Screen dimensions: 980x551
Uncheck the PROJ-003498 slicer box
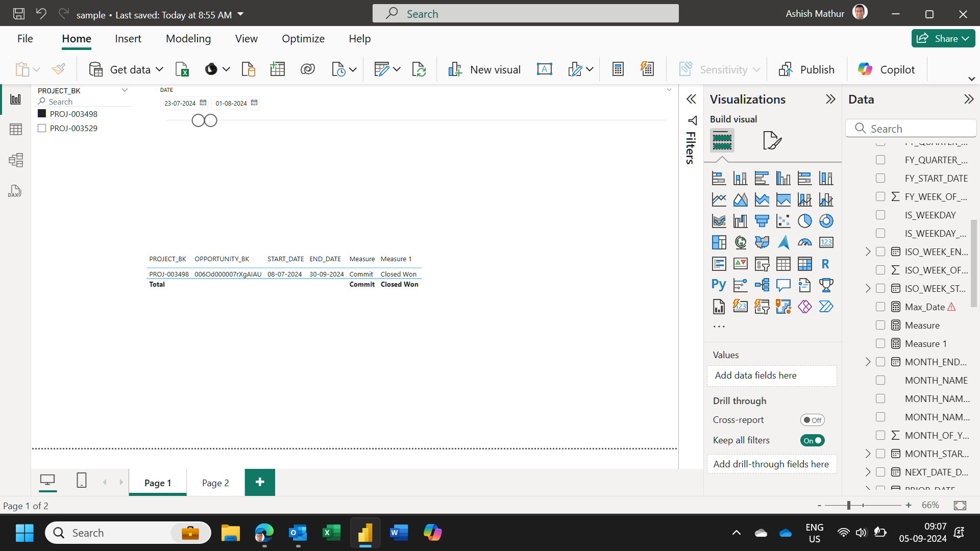pyautogui.click(x=42, y=114)
